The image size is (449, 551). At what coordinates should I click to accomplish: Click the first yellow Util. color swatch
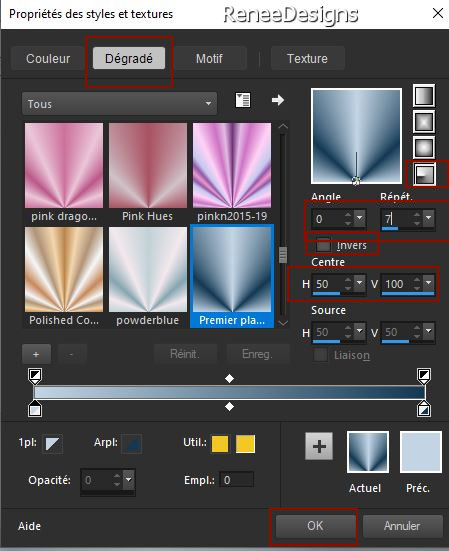click(220, 444)
